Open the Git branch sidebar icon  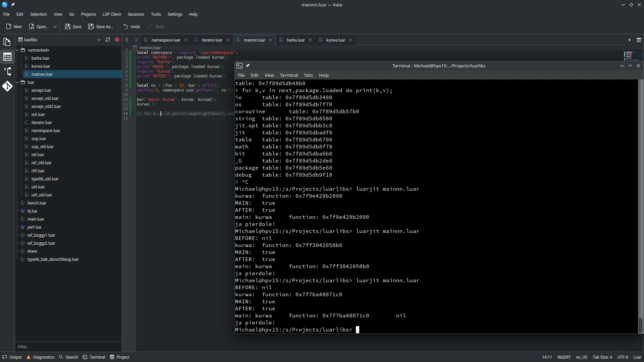(x=7, y=71)
